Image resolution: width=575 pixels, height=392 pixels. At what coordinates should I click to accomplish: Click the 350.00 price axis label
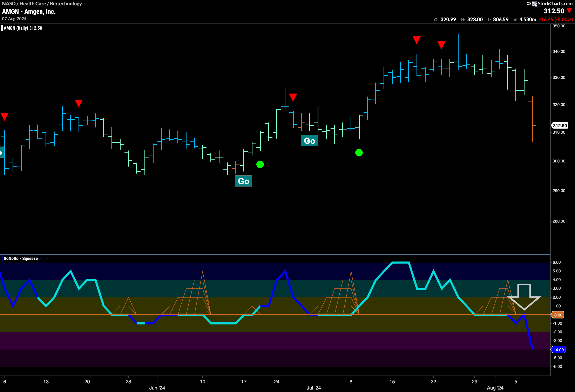point(559,26)
